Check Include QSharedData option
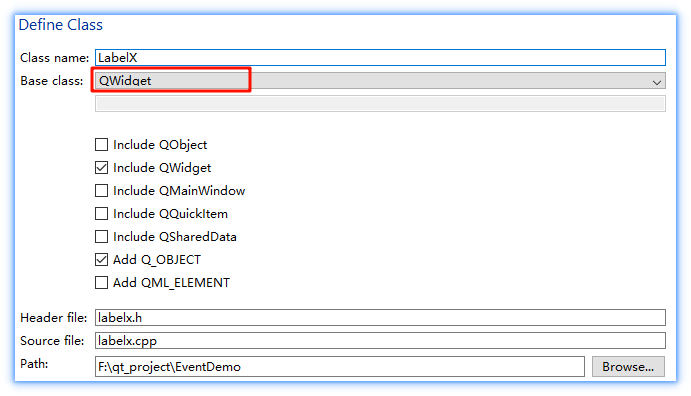691x396 pixels. pos(101,237)
